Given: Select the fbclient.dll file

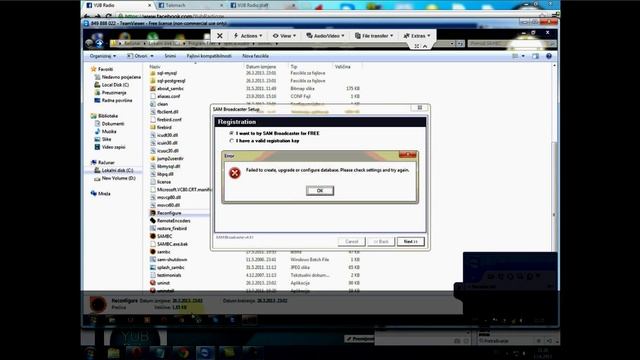Looking at the screenshot, I should (x=164, y=112).
